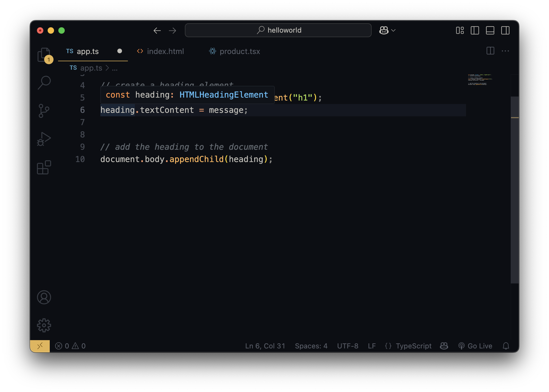Open Manage settings gear
The width and height of the screenshot is (549, 392).
pyautogui.click(x=44, y=325)
